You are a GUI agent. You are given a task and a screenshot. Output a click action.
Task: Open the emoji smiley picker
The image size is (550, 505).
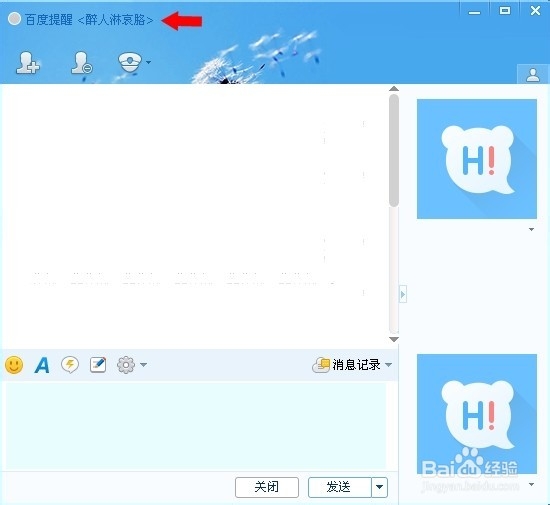(x=14, y=365)
